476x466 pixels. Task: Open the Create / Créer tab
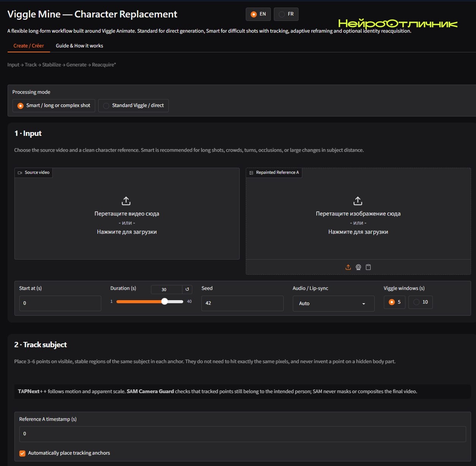click(x=29, y=46)
